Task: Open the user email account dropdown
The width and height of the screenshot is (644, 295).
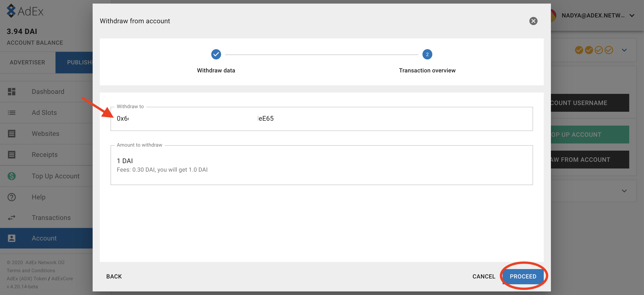Action: [x=632, y=15]
